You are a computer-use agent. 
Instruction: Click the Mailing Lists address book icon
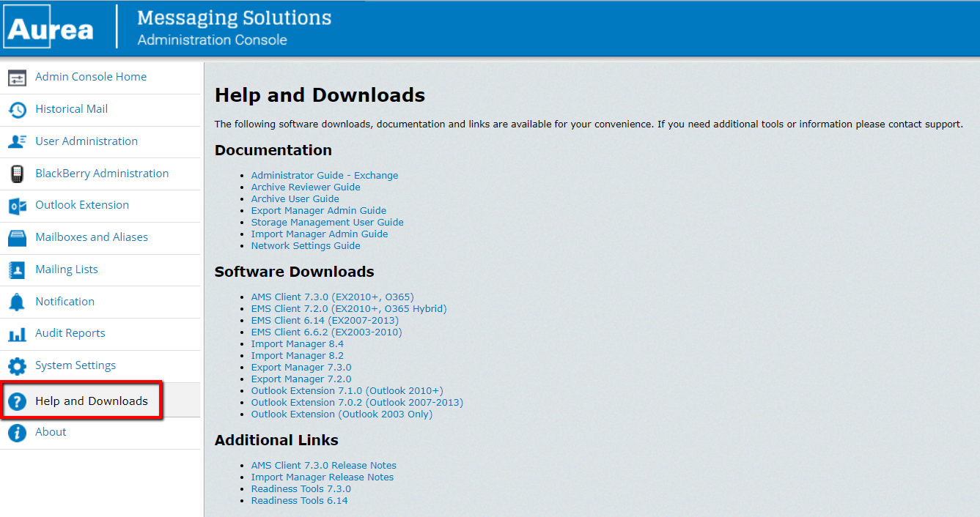pos(17,269)
